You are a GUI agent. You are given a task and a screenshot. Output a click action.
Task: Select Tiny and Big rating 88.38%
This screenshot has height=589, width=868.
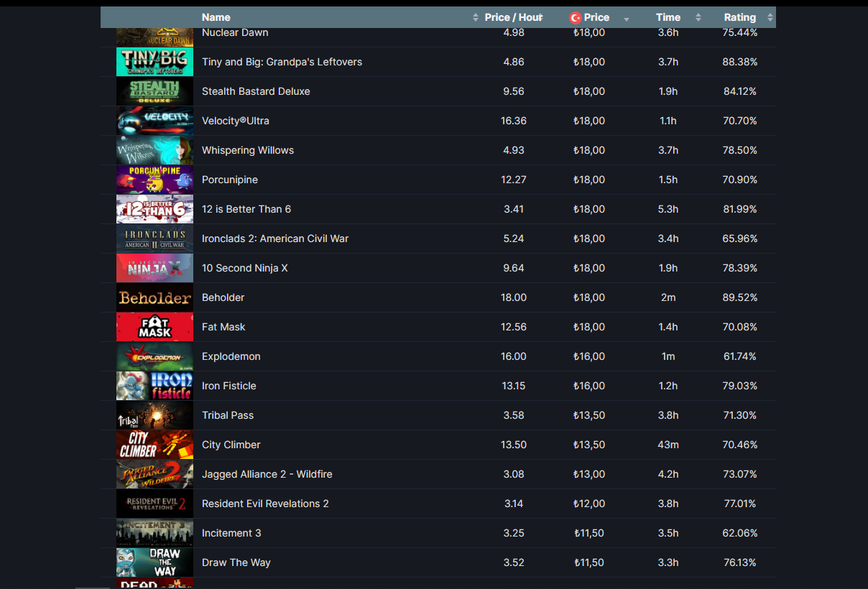point(740,62)
